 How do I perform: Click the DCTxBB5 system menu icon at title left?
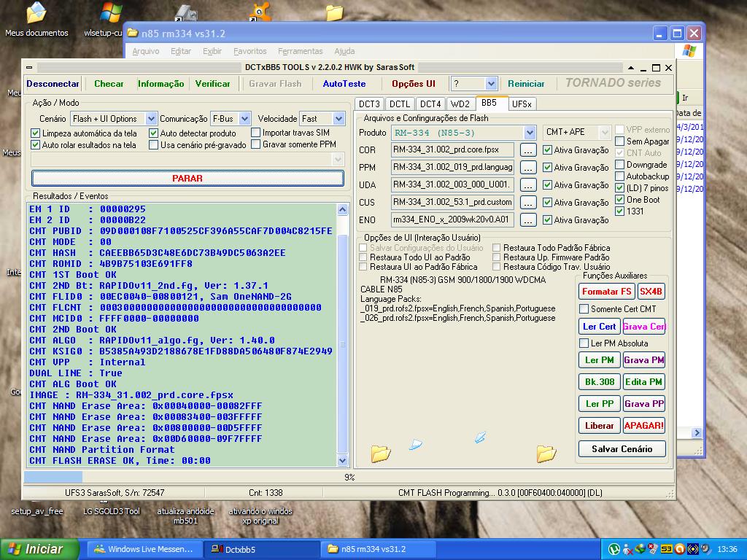[29, 68]
